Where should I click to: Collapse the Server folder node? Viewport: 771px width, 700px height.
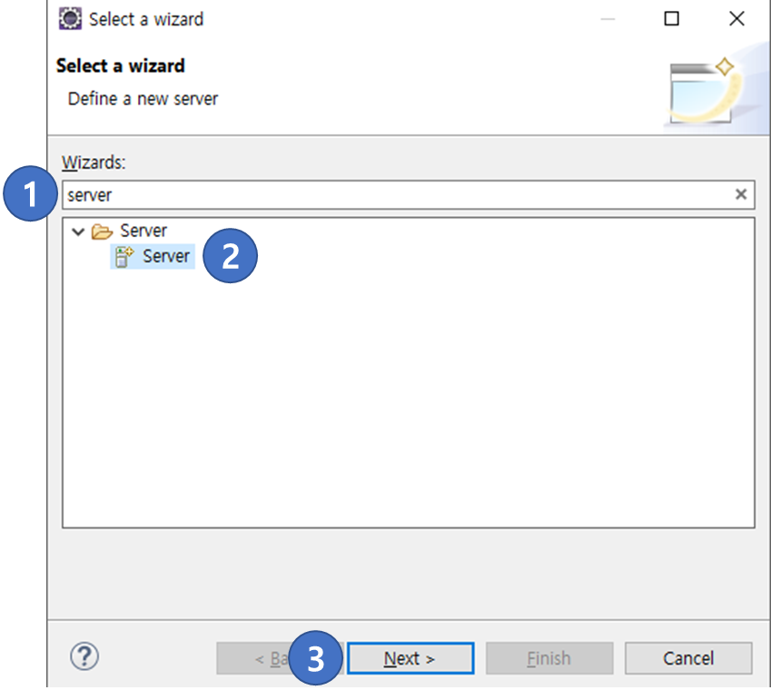[x=78, y=231]
